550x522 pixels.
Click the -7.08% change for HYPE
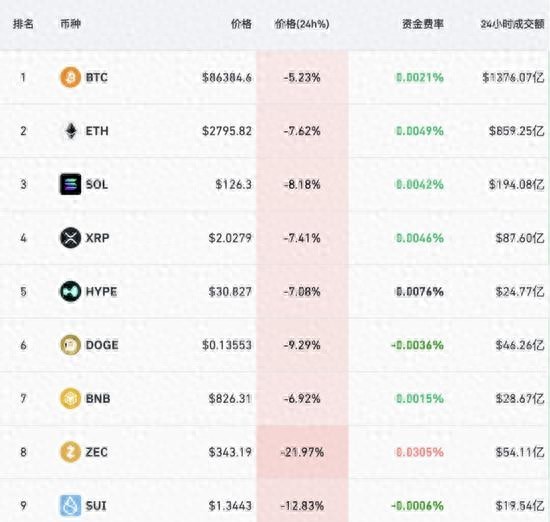pyautogui.click(x=302, y=292)
